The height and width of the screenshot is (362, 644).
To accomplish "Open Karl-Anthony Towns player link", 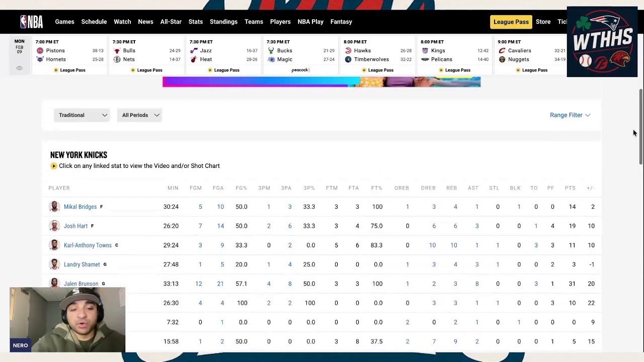I will tap(88, 245).
